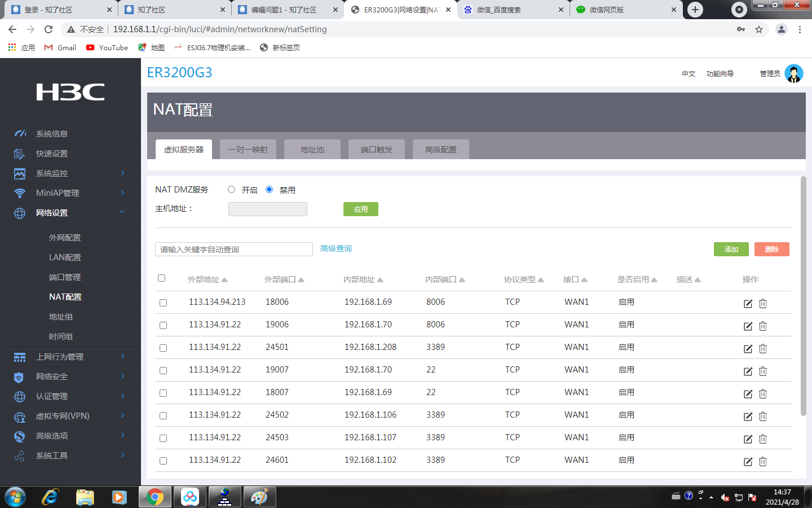Open the Windows Start menu
The image size is (812, 508).
15,497
